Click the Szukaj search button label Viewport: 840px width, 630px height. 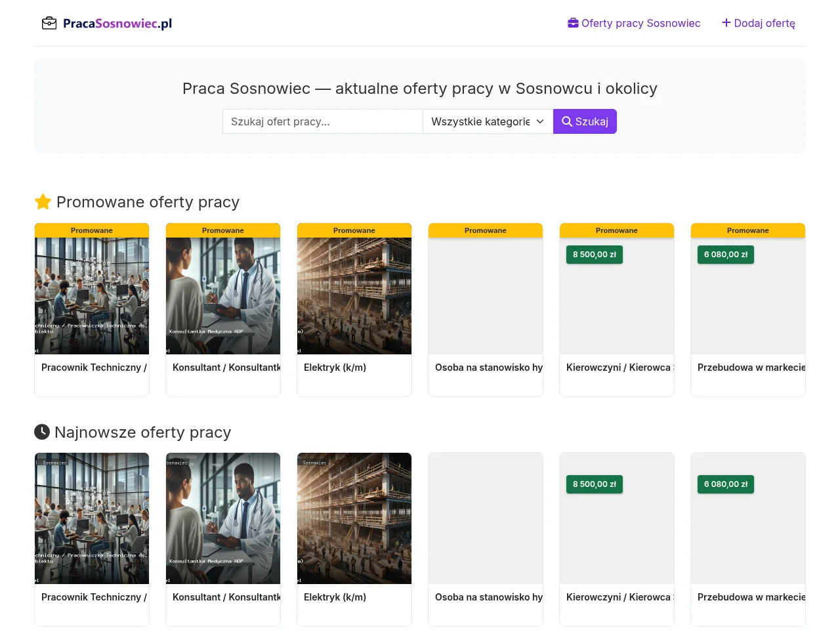coord(592,121)
